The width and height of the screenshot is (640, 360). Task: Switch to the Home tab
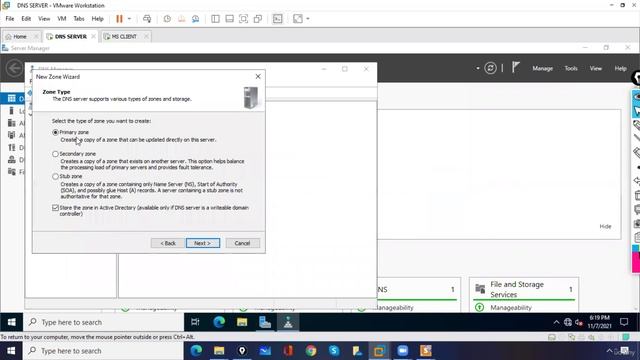point(19,37)
